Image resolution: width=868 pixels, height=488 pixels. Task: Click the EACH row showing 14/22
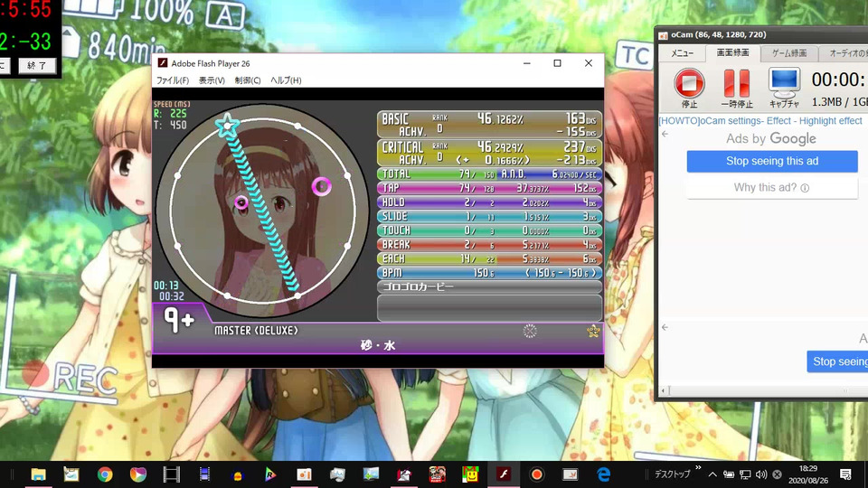coord(489,259)
